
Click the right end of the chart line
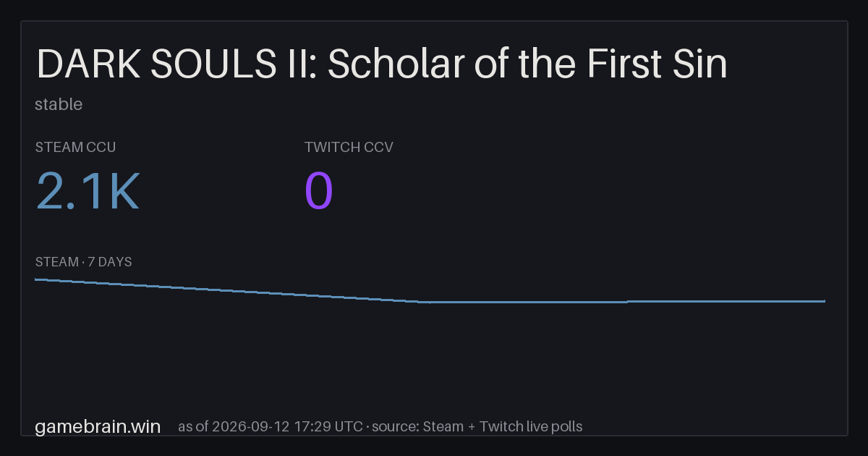[x=824, y=301]
